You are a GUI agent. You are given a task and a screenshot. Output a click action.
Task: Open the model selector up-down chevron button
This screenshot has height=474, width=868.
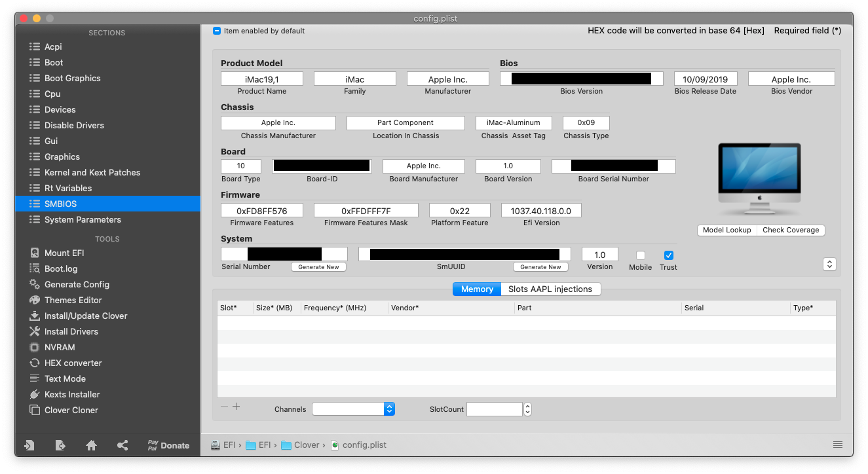click(x=830, y=264)
